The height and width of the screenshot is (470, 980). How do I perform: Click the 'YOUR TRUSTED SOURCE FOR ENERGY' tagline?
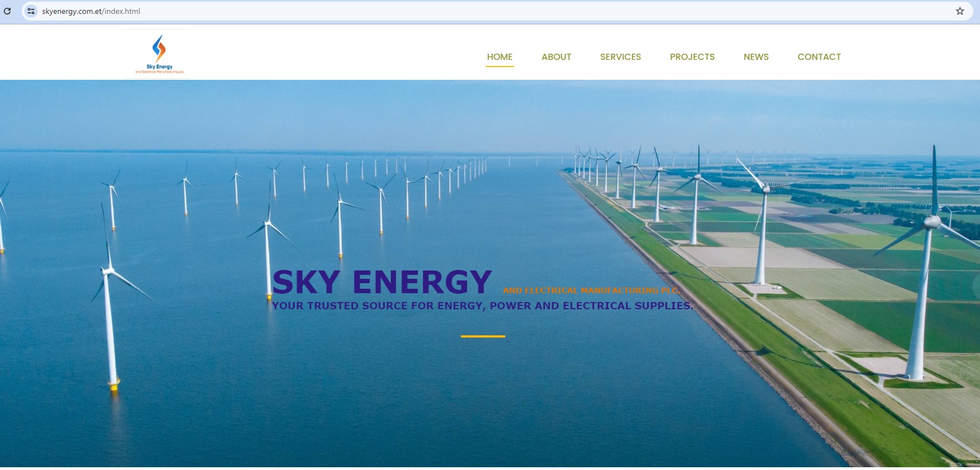tap(483, 306)
